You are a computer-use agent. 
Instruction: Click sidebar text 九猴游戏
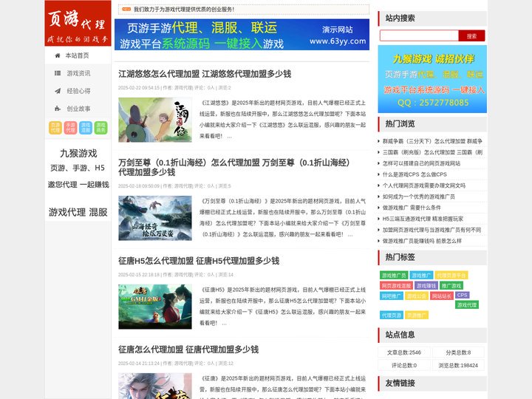click(78, 154)
